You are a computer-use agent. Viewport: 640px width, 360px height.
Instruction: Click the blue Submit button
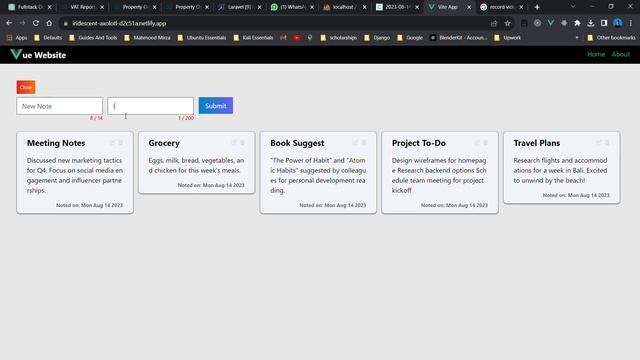pos(216,106)
